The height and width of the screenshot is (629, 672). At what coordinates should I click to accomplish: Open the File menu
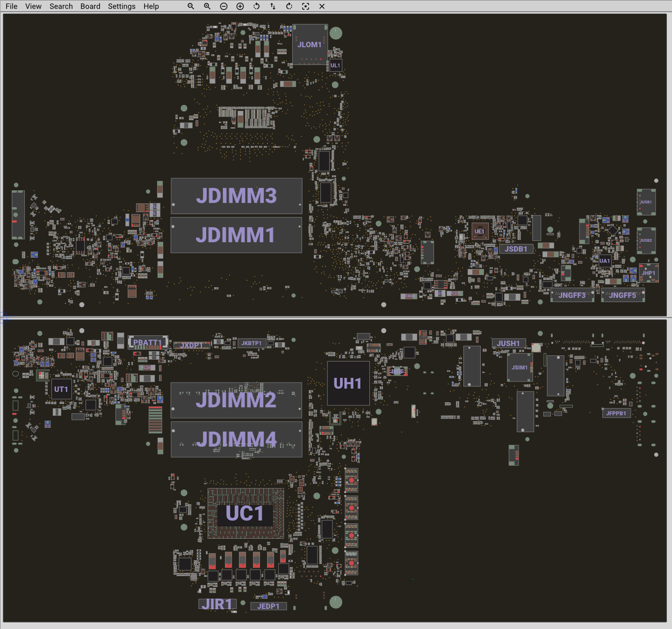point(11,6)
